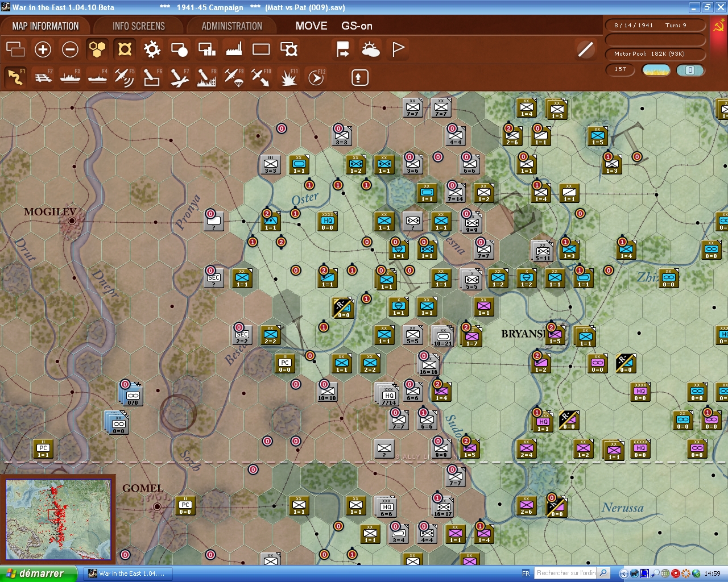Screen dimensions: 728x582
Task: Toggle the highlighted square-ring map overlay button
Action: pyautogui.click(x=125, y=49)
